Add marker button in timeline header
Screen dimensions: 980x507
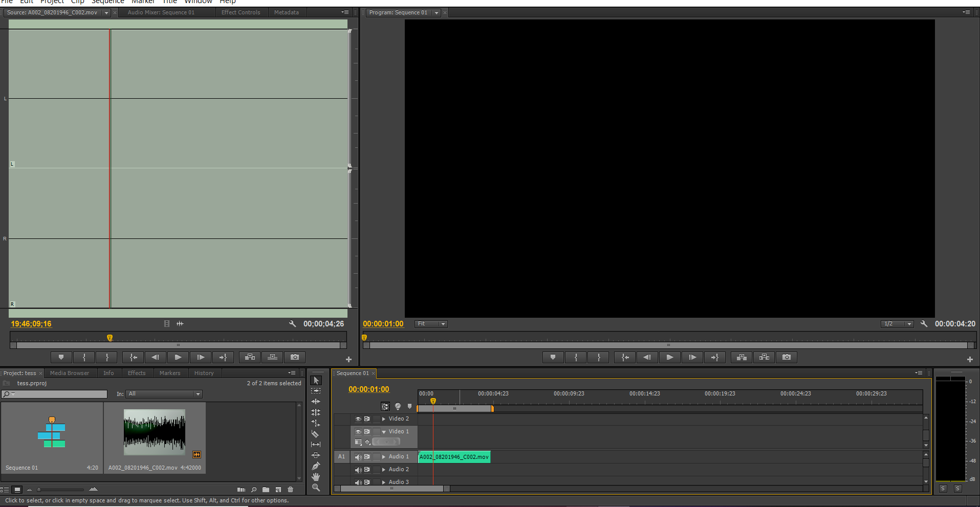(409, 407)
